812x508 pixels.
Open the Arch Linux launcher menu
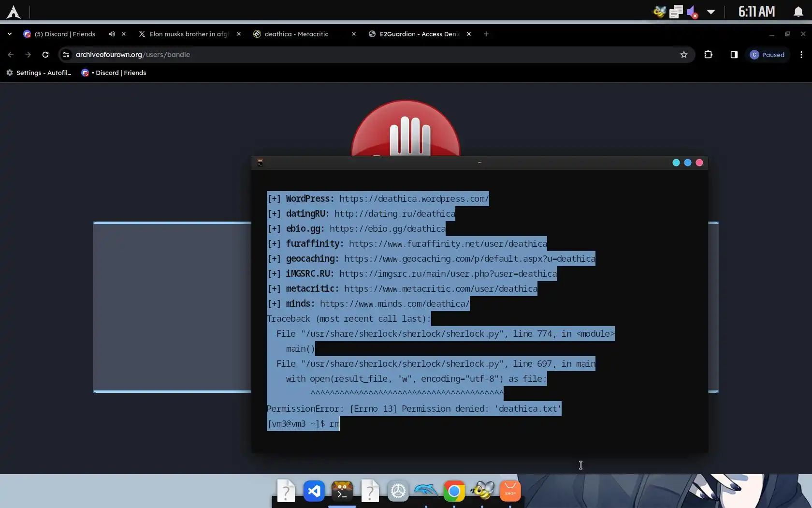point(14,12)
